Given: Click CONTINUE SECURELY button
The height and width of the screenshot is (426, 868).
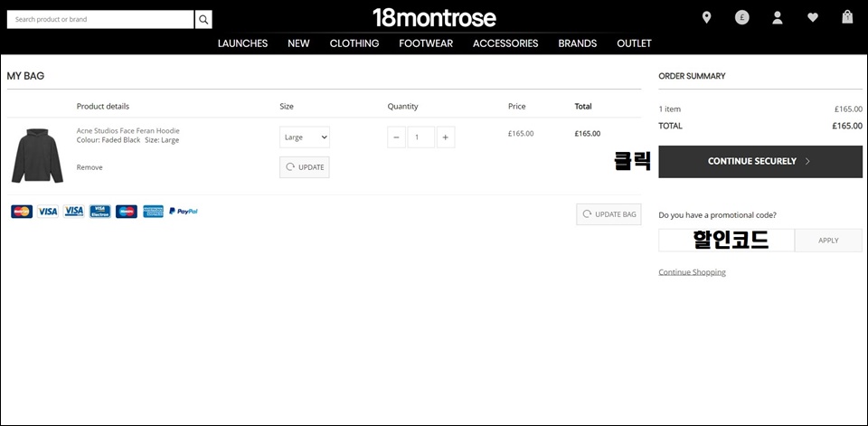Looking at the screenshot, I should point(760,162).
